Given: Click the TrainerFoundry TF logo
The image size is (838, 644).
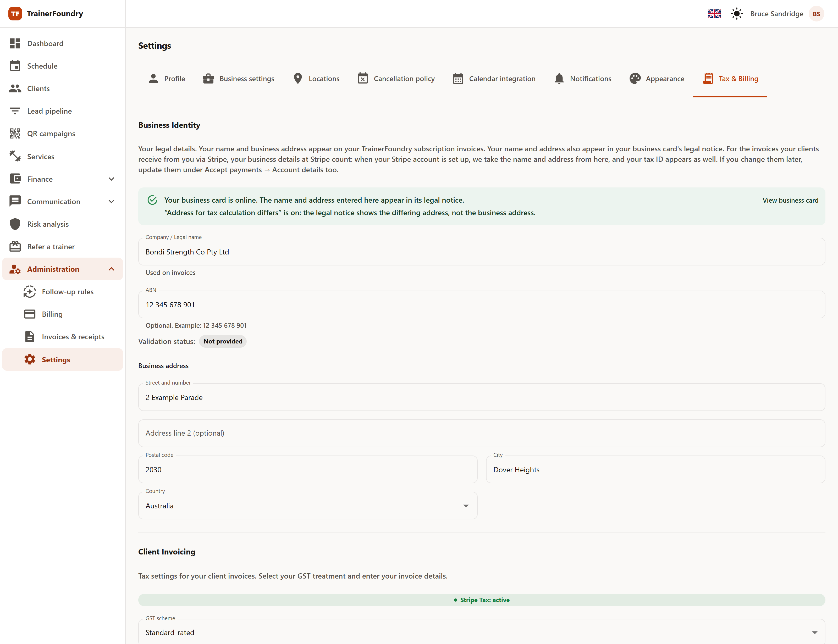Looking at the screenshot, I should 15,14.
